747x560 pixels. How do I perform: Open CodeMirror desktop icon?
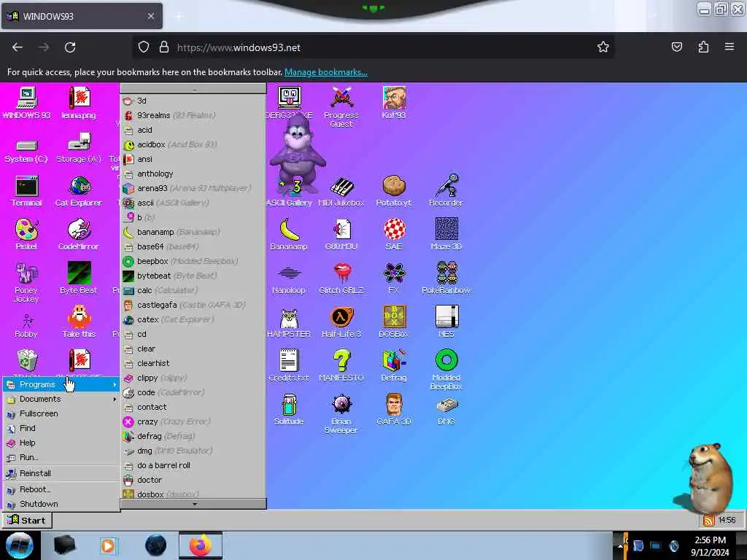click(79, 234)
